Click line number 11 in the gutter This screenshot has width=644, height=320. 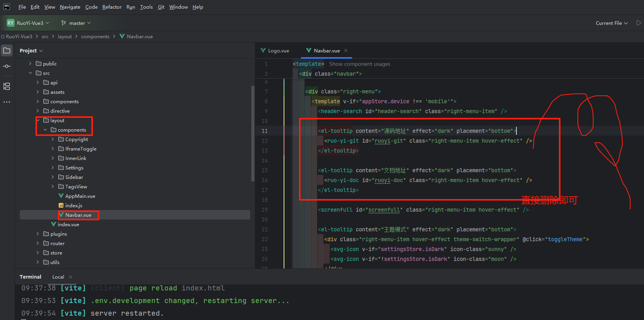point(264,131)
